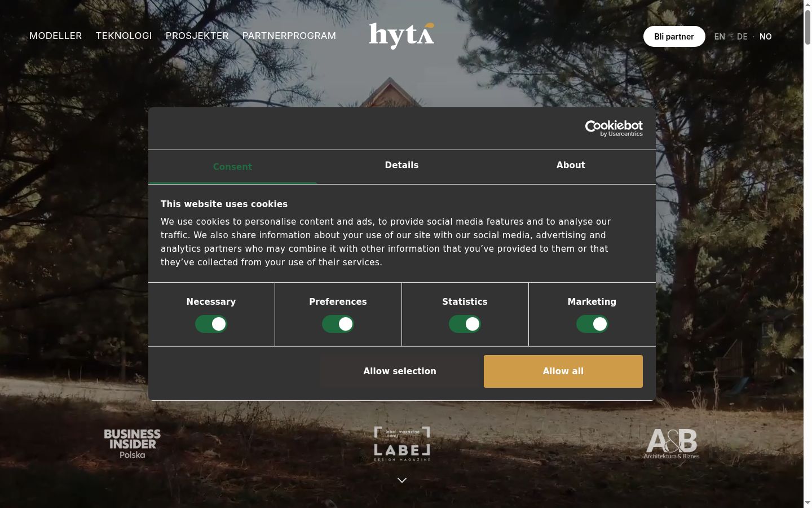Disable the Marketing cookies switch

[592, 324]
